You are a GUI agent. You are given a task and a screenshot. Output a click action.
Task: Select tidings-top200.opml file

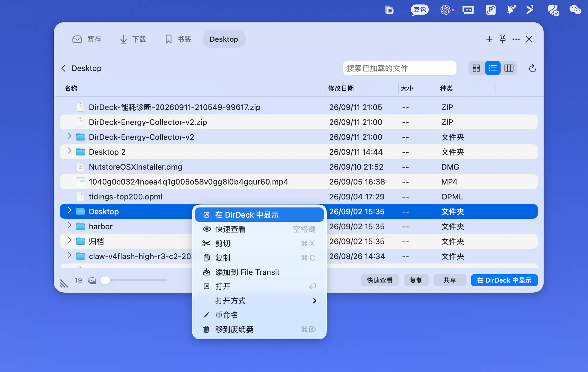(299, 196)
